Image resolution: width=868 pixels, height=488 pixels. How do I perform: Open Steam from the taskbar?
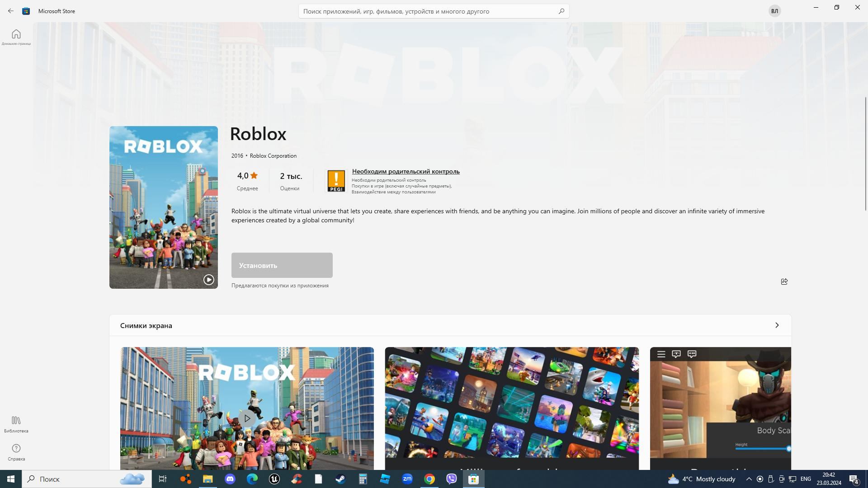coord(340,479)
